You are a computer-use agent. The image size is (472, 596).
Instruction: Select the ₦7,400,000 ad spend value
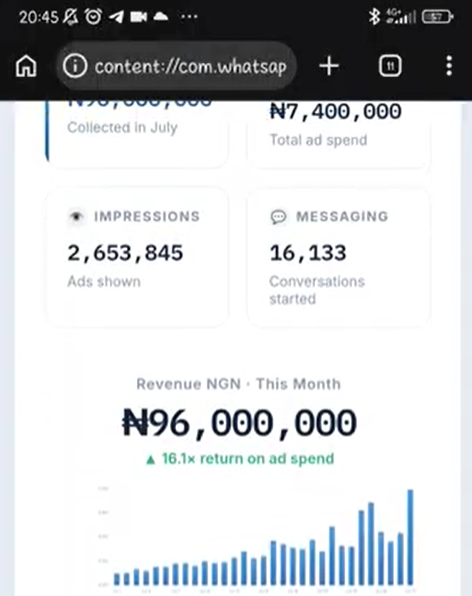point(336,112)
